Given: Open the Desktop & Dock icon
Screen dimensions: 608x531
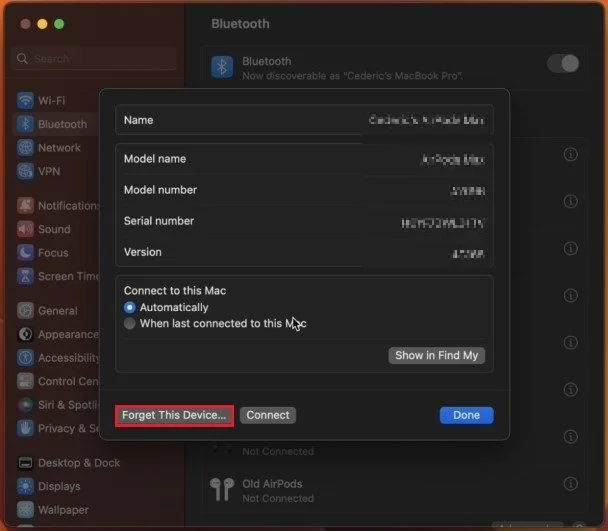Looking at the screenshot, I should tap(25, 463).
